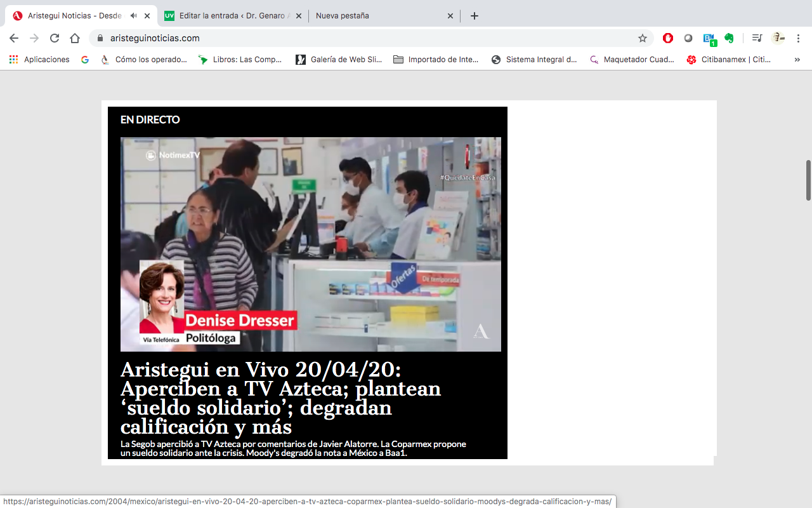Click the Denise Dresser video thumbnail
812x508 pixels.
311,244
